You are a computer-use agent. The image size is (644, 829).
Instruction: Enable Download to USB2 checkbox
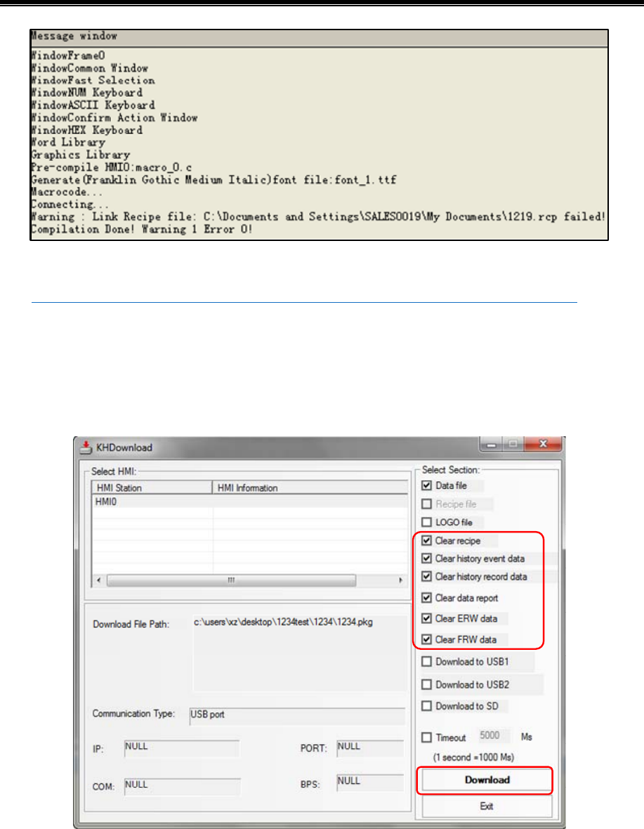(427, 684)
